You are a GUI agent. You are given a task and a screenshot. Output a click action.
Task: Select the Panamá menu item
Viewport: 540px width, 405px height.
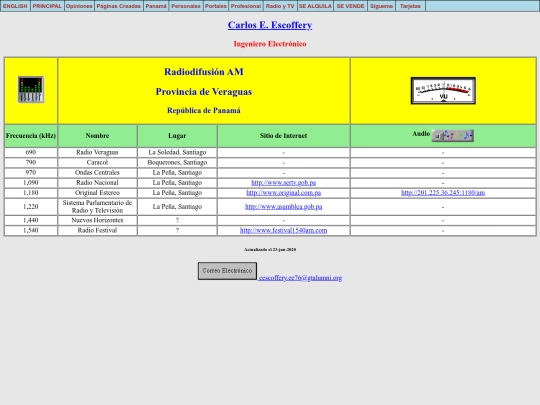point(156,6)
